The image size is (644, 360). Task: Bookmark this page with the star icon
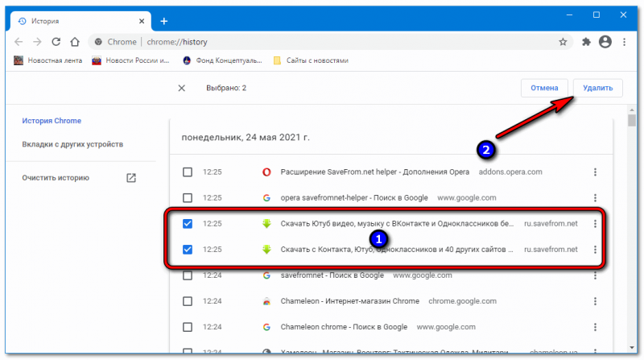[563, 41]
